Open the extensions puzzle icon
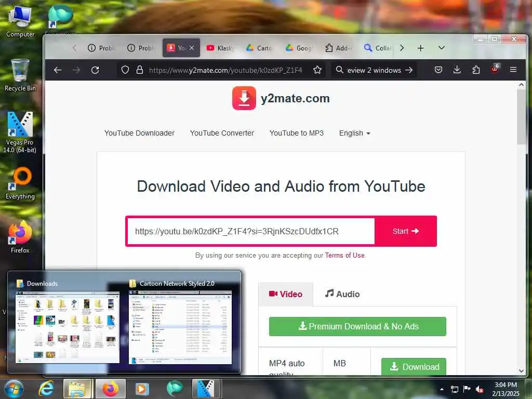 point(476,70)
